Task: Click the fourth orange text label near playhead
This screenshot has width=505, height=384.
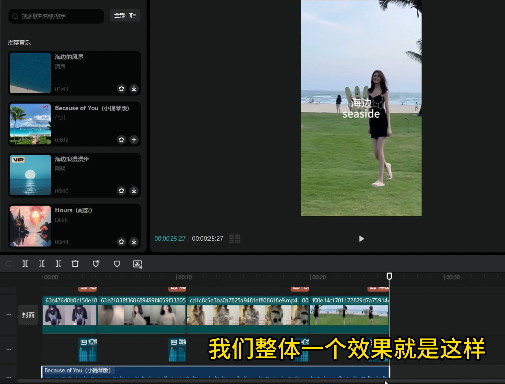Action: [378, 288]
